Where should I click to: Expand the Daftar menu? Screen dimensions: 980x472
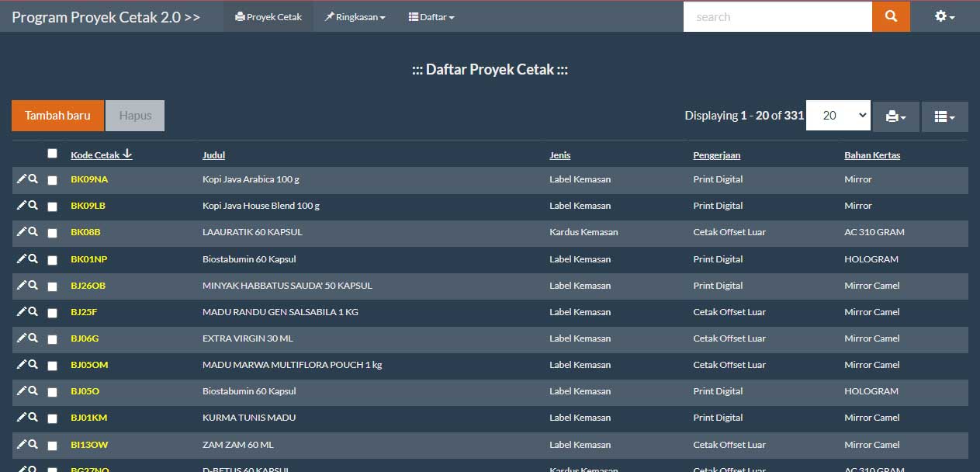[431, 17]
